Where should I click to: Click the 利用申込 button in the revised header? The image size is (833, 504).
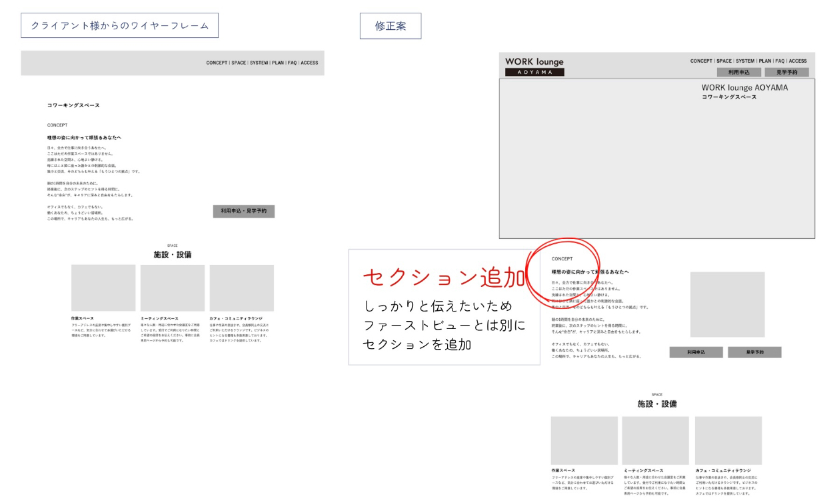(x=739, y=72)
